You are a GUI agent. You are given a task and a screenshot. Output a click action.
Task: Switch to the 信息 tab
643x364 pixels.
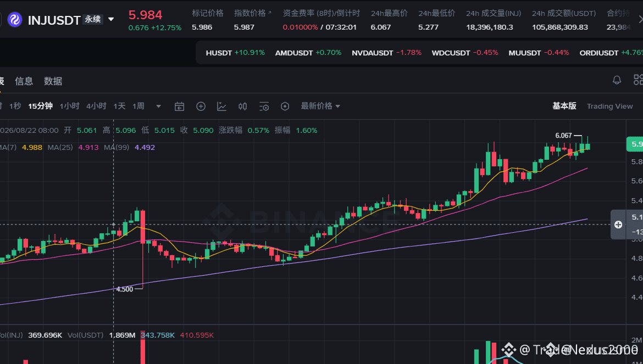coord(24,81)
